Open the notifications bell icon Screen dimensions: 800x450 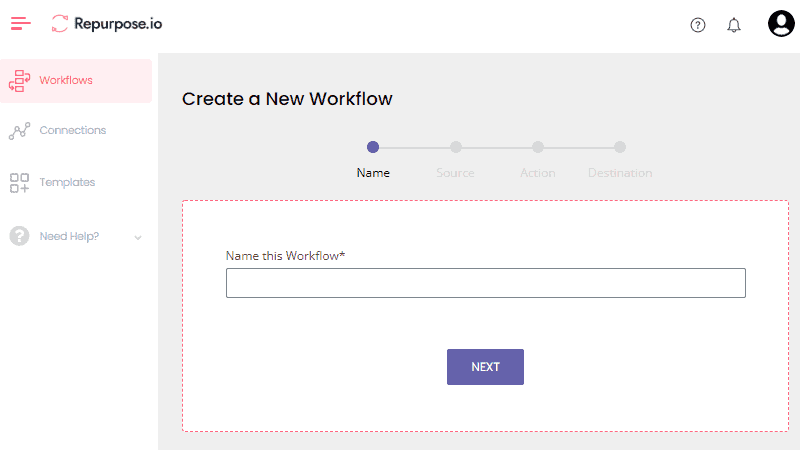pyautogui.click(x=734, y=25)
